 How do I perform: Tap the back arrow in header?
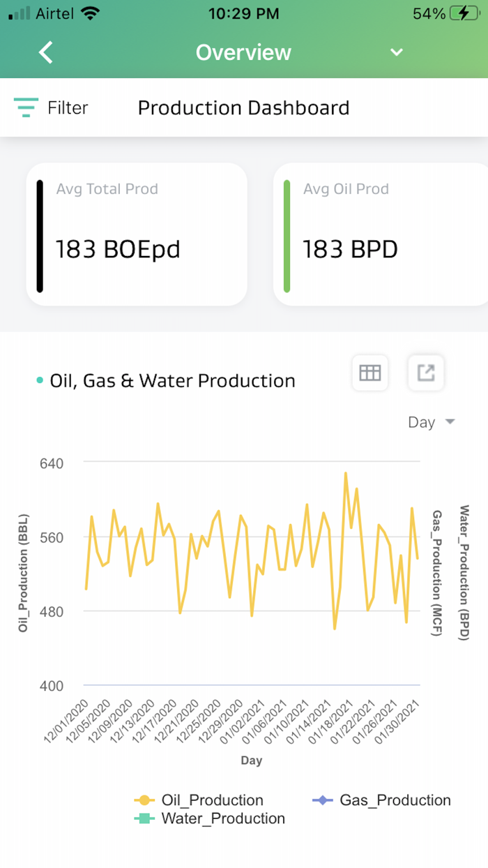(46, 52)
